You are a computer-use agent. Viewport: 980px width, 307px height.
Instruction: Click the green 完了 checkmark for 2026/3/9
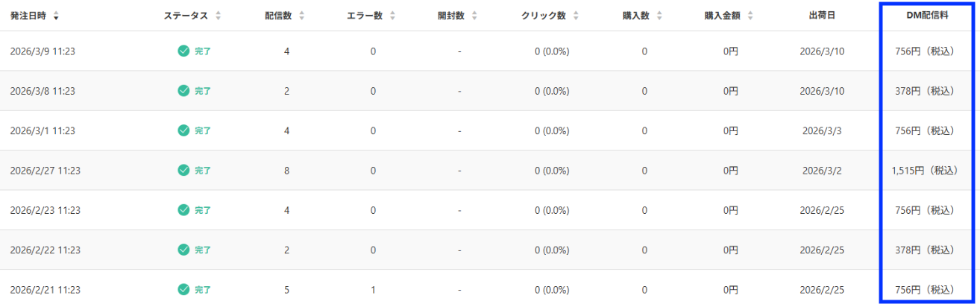183,51
